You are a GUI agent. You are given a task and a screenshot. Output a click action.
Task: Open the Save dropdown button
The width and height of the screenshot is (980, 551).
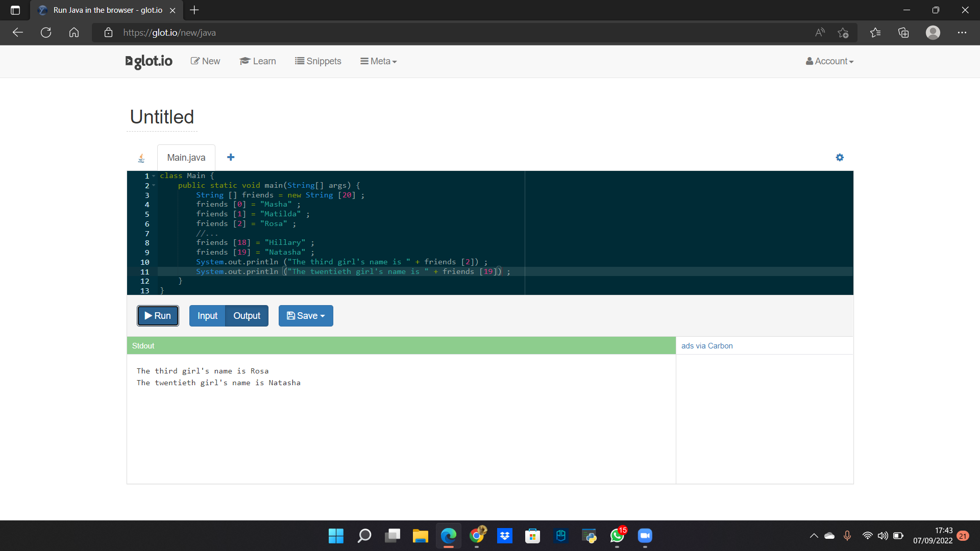point(305,315)
